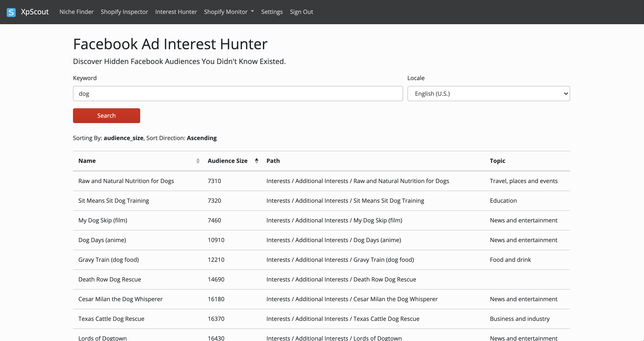Viewport: 644px width, 341px height.
Task: Click audience size value 7310
Action: coord(214,181)
